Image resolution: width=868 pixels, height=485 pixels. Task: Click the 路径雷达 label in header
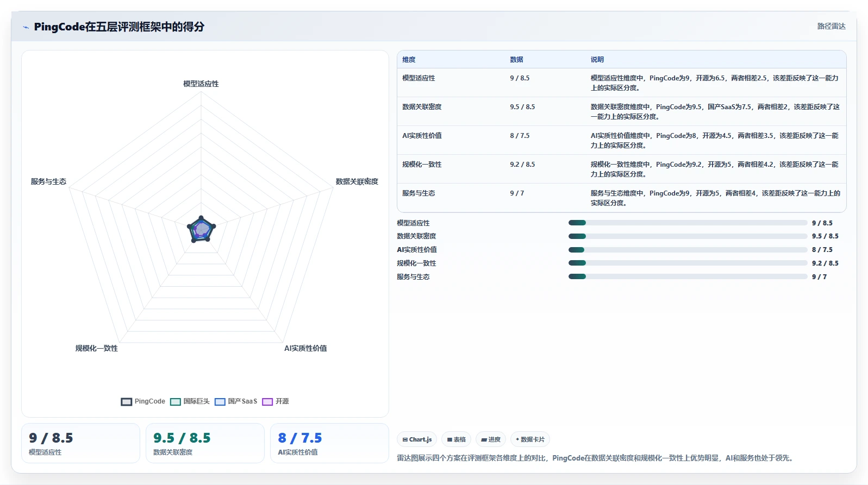coord(831,26)
